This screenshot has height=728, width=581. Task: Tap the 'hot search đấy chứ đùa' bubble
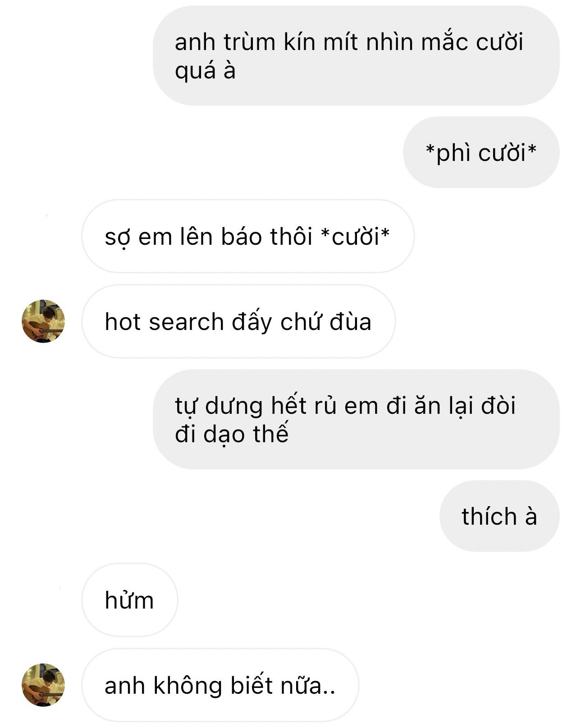238,321
